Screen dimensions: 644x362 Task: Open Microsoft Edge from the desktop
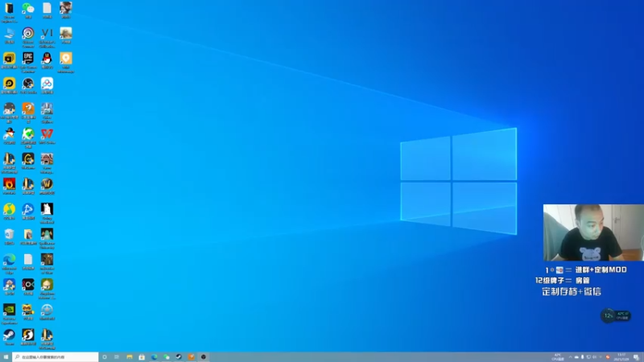(9, 264)
